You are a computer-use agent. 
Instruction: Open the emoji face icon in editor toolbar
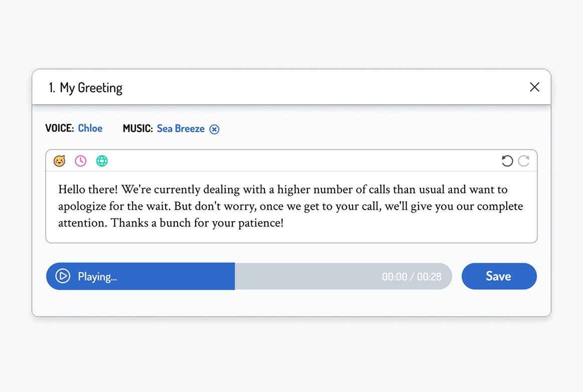(60, 161)
